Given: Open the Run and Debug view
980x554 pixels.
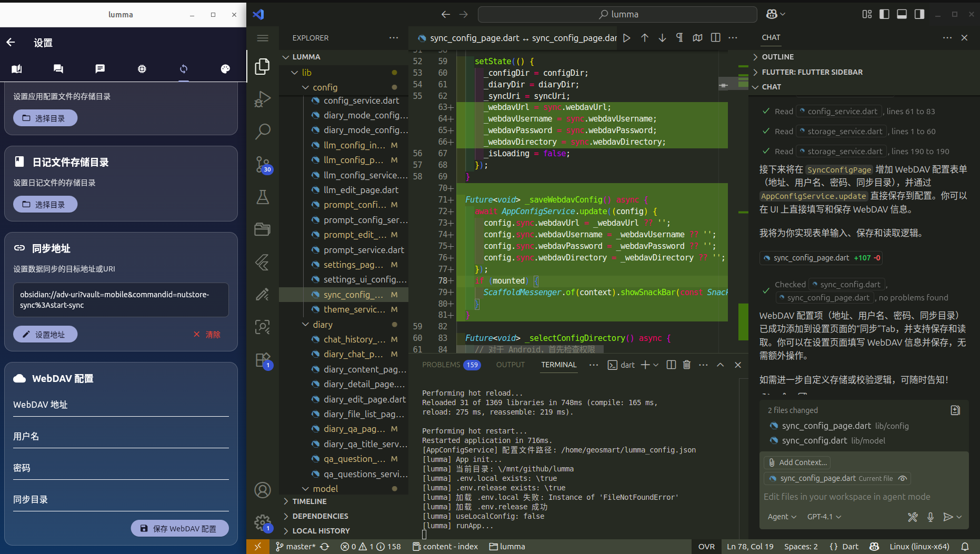Looking at the screenshot, I should click(262, 99).
